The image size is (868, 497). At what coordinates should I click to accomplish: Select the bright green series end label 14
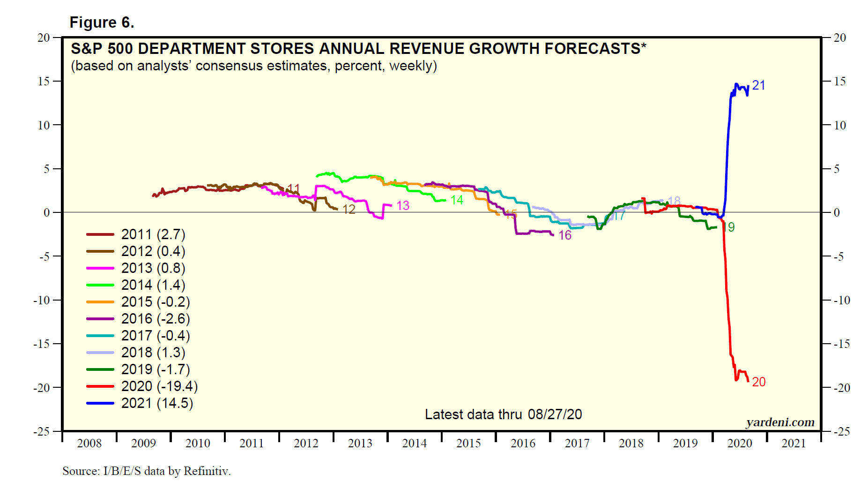457,200
